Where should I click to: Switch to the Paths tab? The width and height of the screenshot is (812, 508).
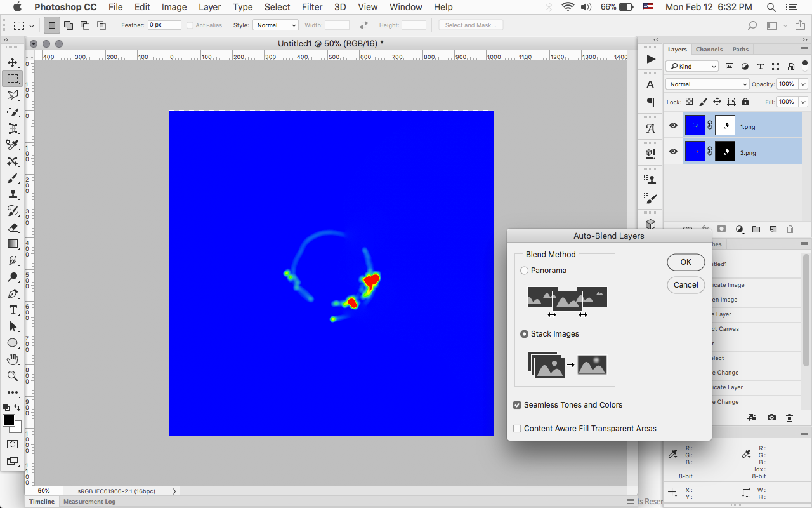740,49
